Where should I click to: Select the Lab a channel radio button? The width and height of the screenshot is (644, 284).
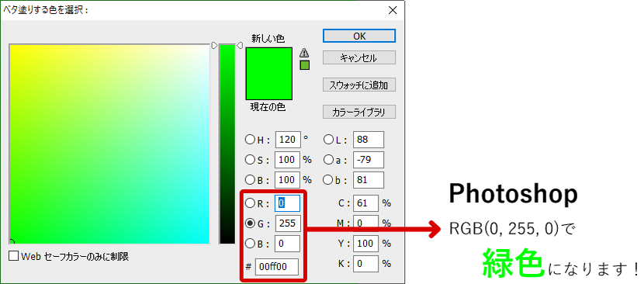point(328,160)
